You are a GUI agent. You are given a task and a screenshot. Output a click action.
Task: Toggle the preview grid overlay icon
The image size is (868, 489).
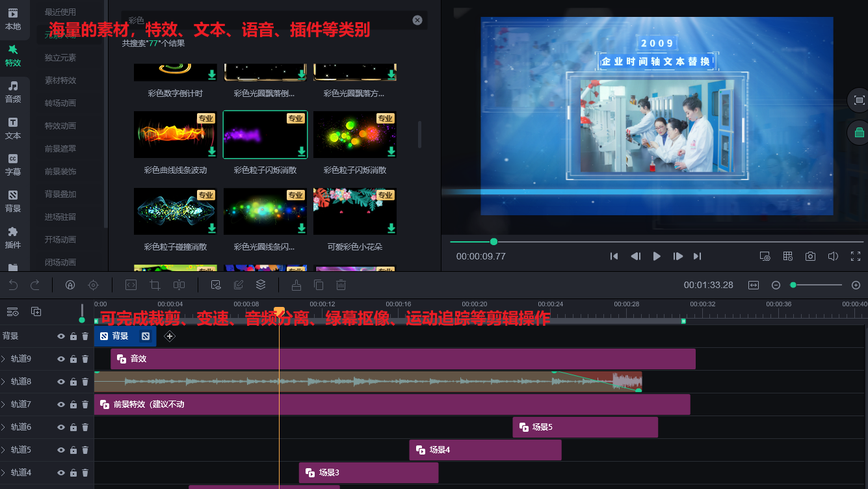tap(787, 256)
